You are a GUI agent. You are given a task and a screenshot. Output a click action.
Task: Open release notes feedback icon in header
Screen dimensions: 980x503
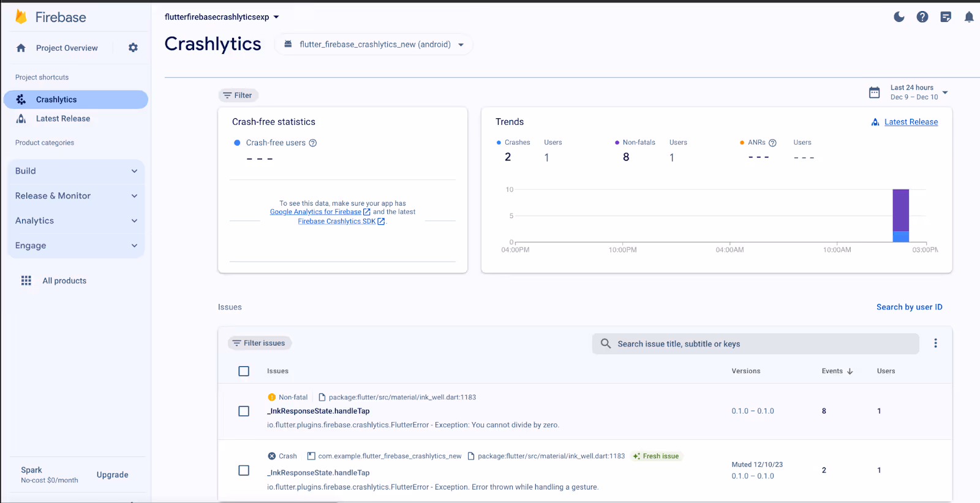pyautogui.click(x=946, y=17)
